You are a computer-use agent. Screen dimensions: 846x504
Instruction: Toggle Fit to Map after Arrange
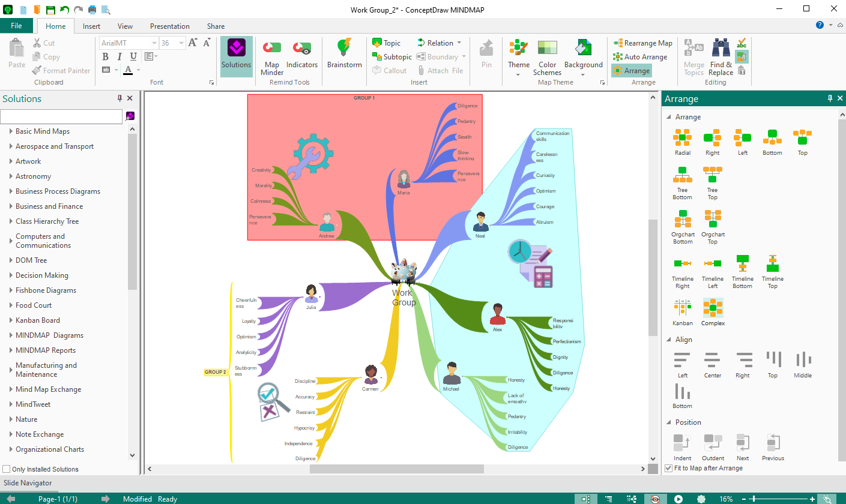pyautogui.click(x=669, y=468)
